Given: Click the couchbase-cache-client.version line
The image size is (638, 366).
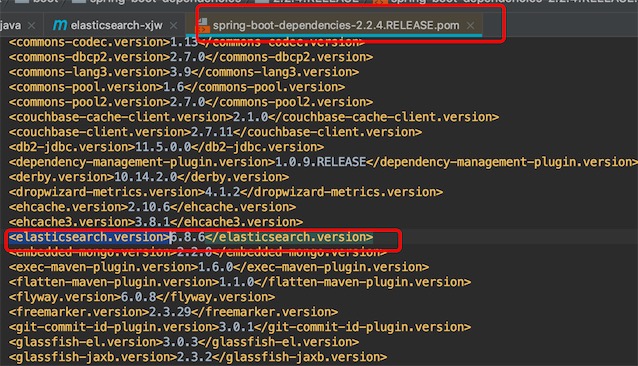Looking at the screenshot, I should [x=254, y=117].
